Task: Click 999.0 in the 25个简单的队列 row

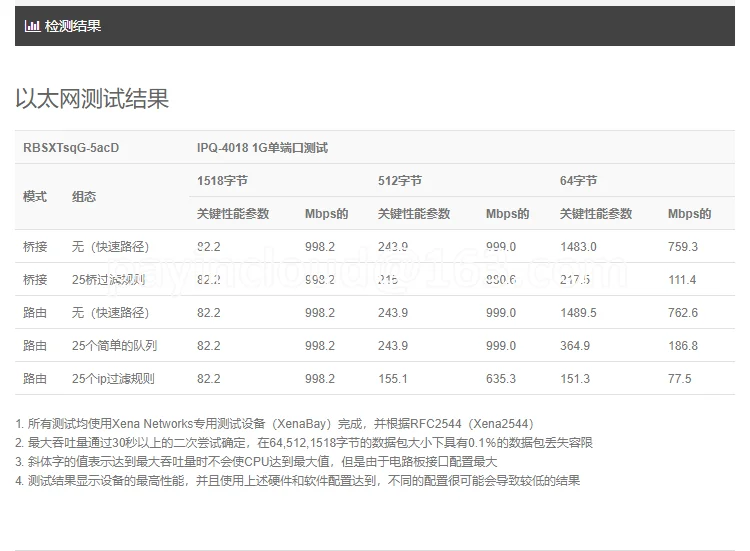Action: click(x=501, y=346)
